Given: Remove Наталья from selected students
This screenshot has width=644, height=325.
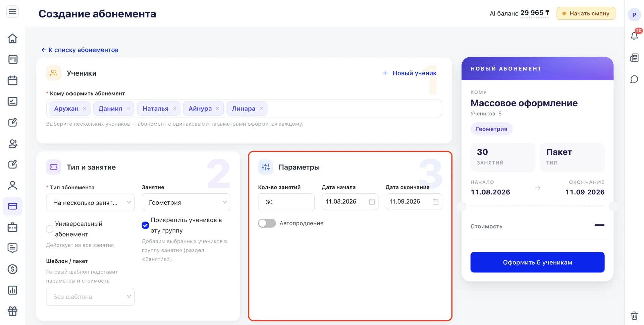Looking at the screenshot, I should click(x=174, y=109).
